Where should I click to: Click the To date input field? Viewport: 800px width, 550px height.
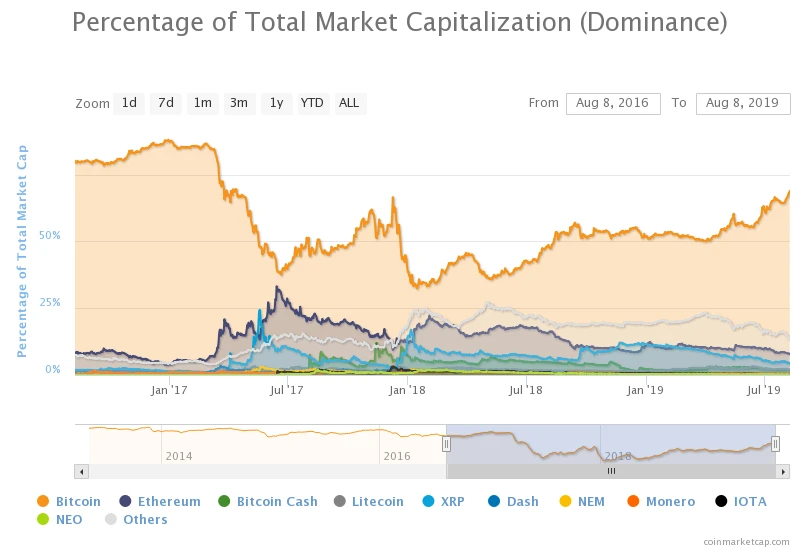tap(743, 103)
